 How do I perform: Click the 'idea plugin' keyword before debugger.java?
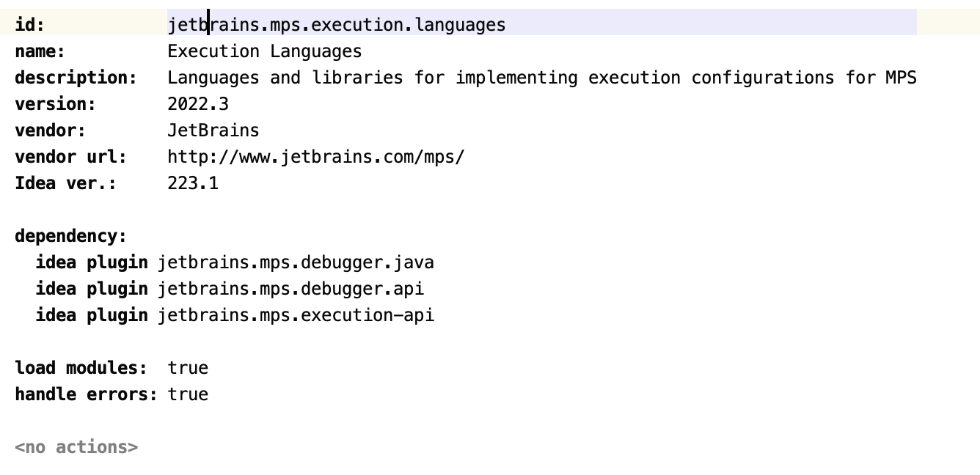91,262
